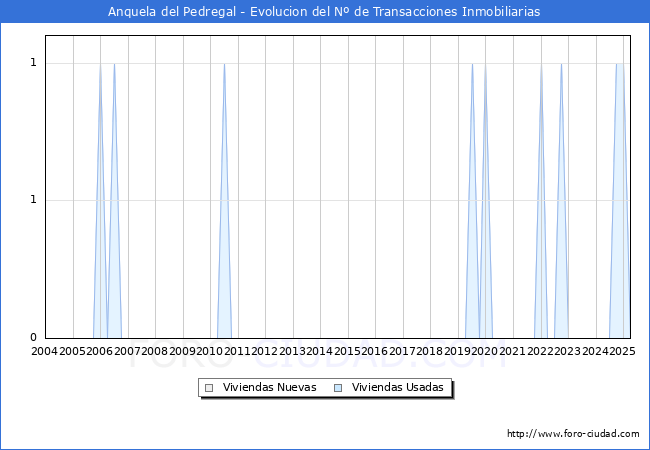Click the 2009 x-axis label
The width and height of the screenshot is (650, 450).
coord(182,351)
